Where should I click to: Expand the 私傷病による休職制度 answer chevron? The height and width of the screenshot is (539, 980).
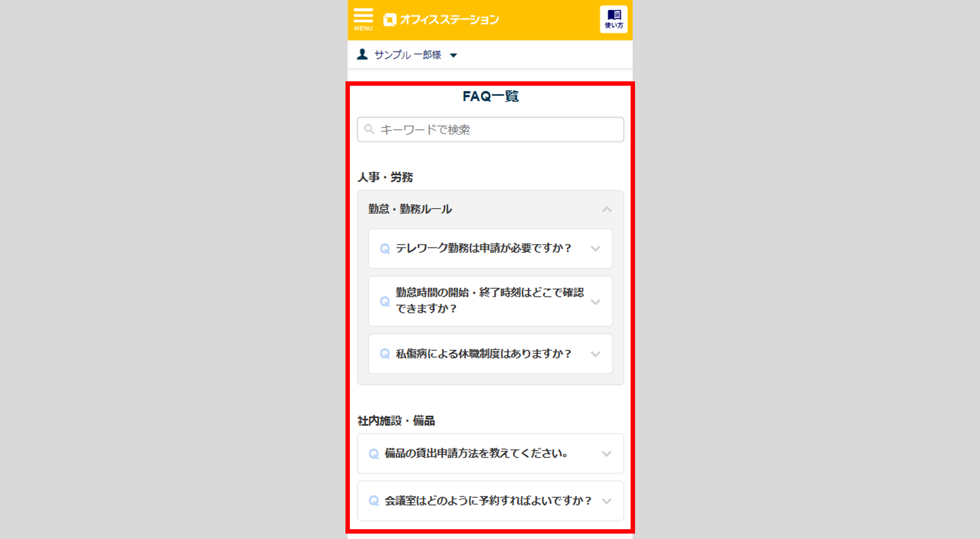595,354
